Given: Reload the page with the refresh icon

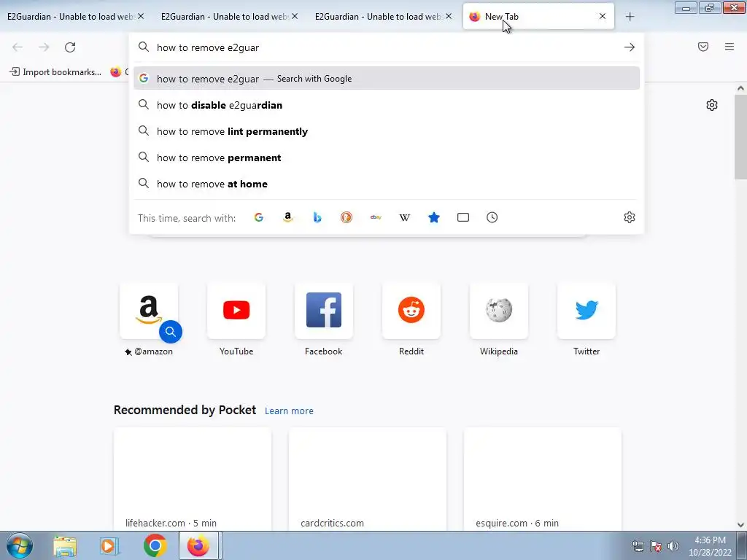Looking at the screenshot, I should click(70, 47).
